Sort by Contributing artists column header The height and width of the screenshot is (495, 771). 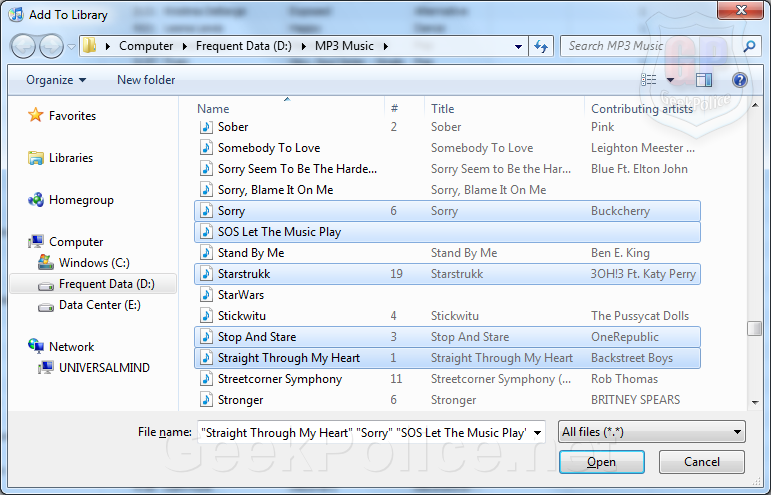642,109
